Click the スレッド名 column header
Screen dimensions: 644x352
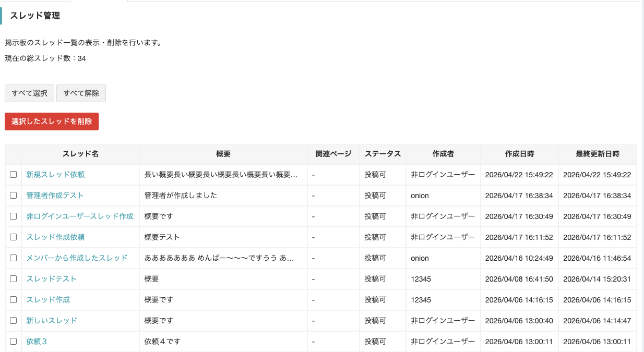pyautogui.click(x=80, y=154)
